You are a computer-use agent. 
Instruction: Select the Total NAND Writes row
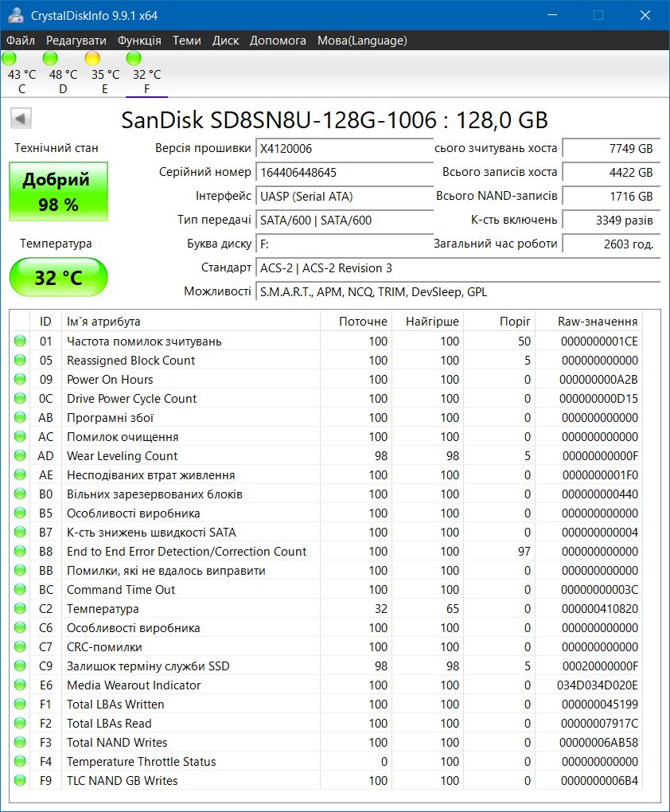point(326,743)
